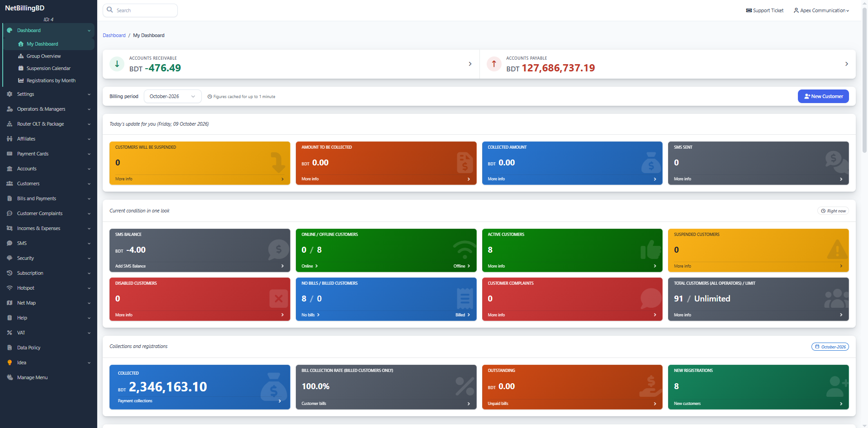Viewport: 868px width, 428px height.
Task: Focus the Search input field
Action: [140, 10]
